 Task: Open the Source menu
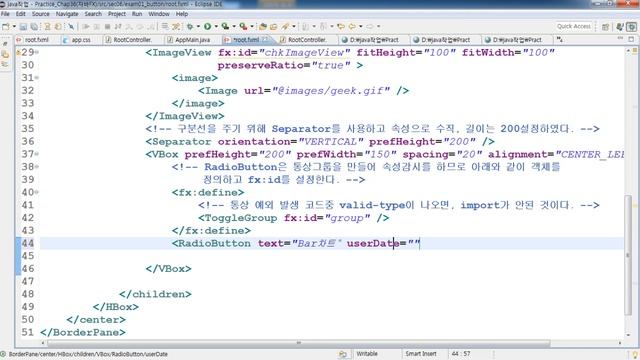[41, 14]
